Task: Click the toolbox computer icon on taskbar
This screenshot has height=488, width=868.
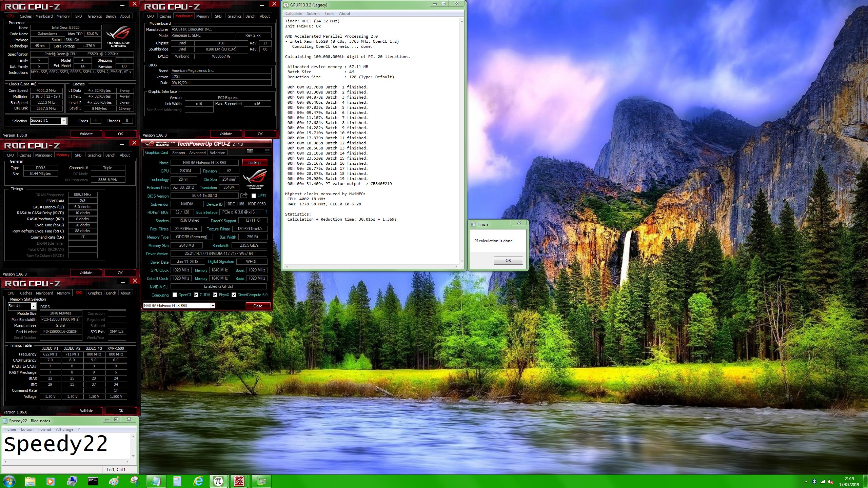Action: tap(72, 481)
